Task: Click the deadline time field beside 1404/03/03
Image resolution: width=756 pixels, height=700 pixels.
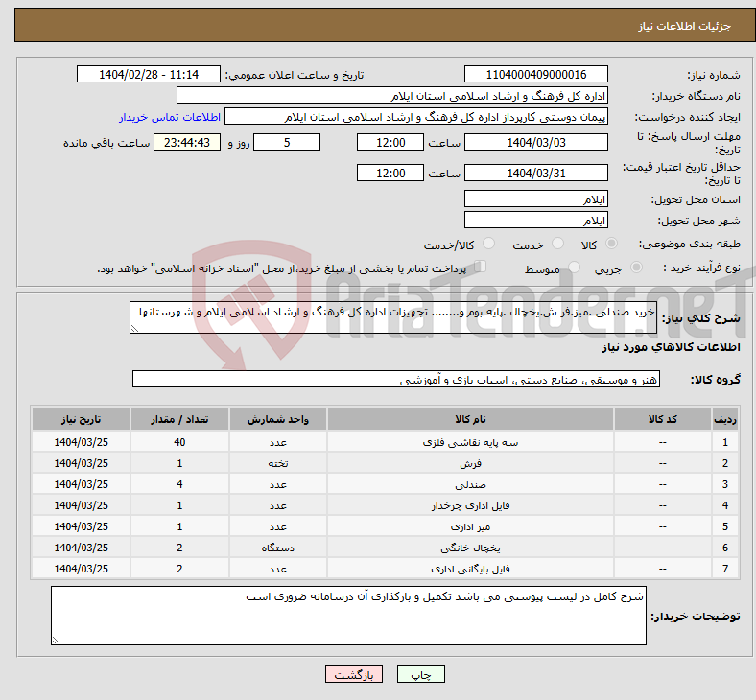Action: click(x=390, y=143)
